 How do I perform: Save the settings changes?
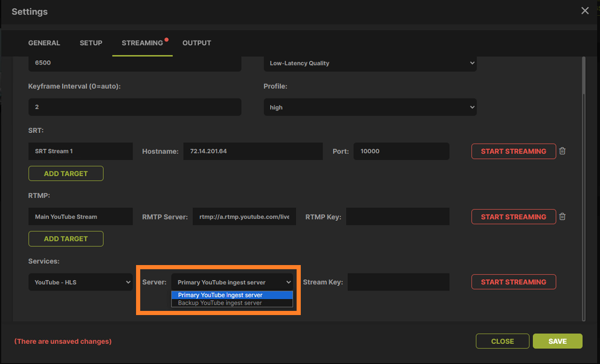[558, 341]
